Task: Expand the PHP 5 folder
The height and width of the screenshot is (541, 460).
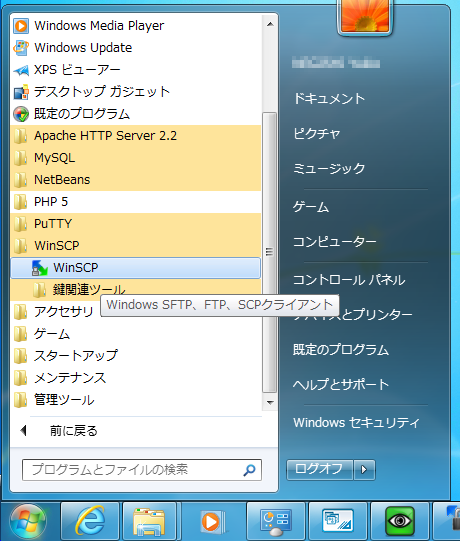Action: click(x=136, y=202)
